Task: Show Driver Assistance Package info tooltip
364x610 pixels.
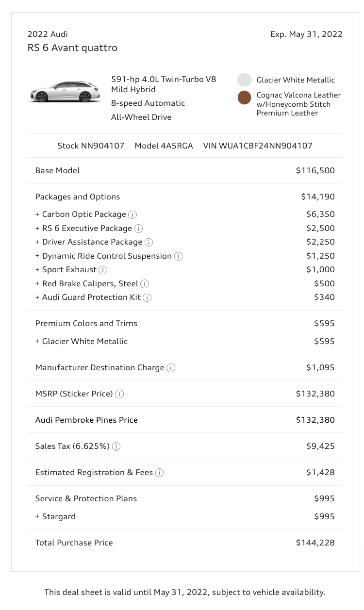Action: tap(149, 242)
